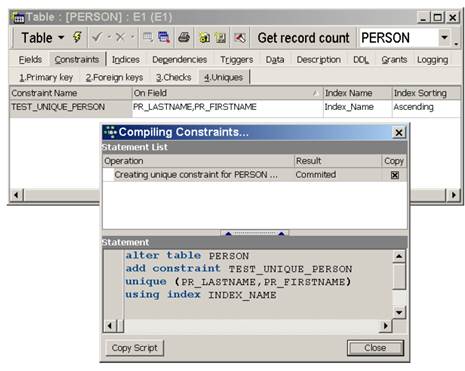Screen dimensions: 465x371
Task: Click the grayed-out table window icon
Action: 147,37
